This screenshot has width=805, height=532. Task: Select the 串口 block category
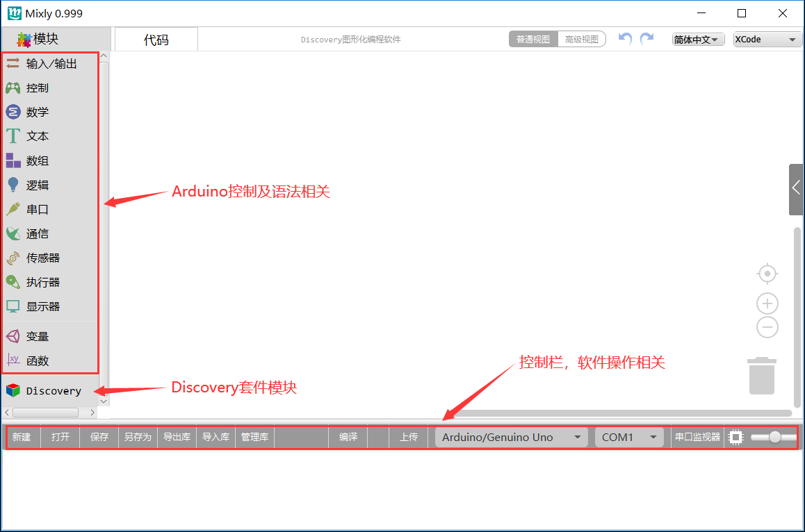pyautogui.click(x=50, y=209)
